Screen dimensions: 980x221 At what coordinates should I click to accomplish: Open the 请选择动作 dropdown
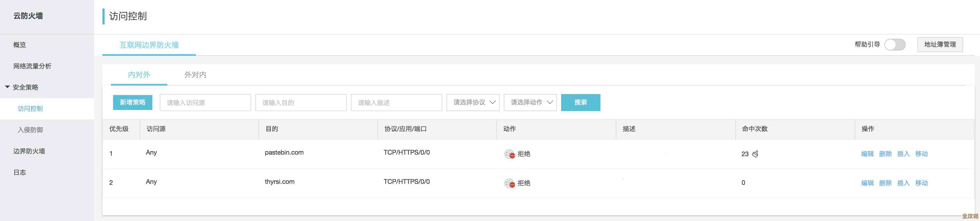click(530, 102)
